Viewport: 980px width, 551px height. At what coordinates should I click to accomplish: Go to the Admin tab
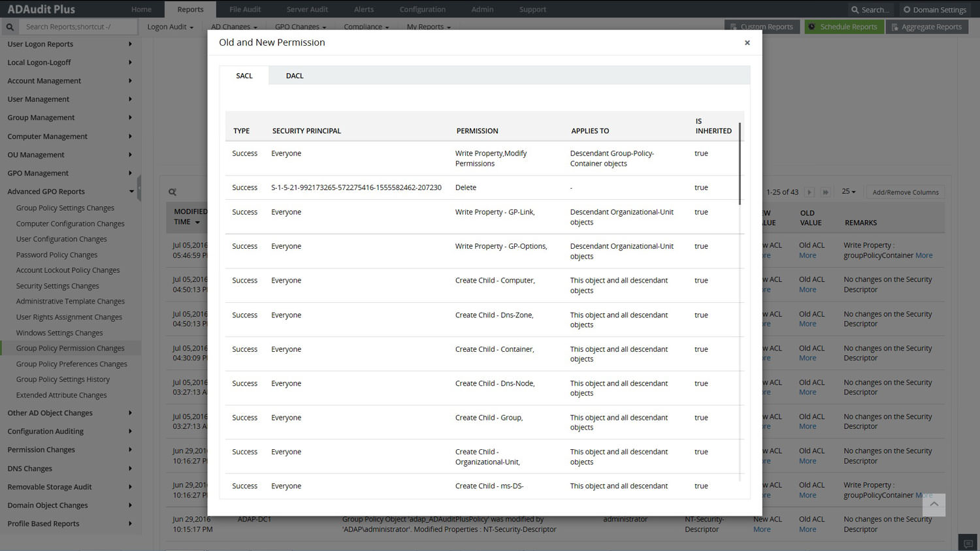(x=482, y=9)
